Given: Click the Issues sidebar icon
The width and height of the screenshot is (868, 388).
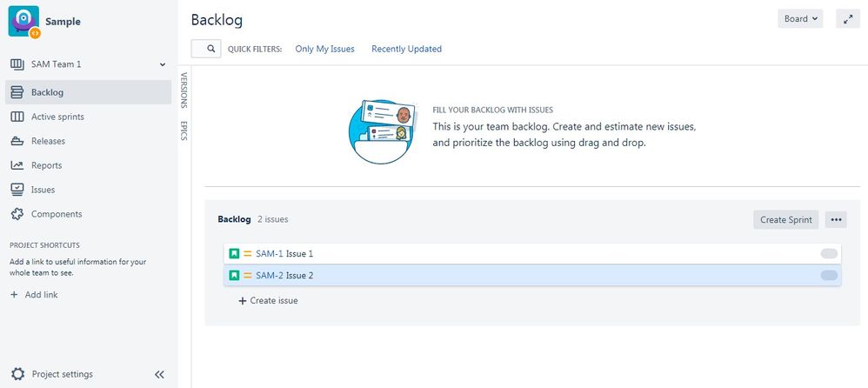Looking at the screenshot, I should coord(17,190).
